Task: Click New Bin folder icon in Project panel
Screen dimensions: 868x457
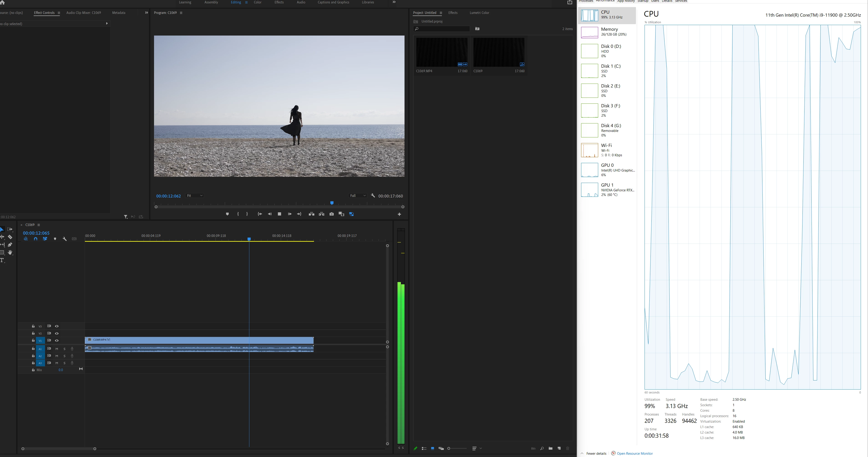Action: tap(550, 448)
